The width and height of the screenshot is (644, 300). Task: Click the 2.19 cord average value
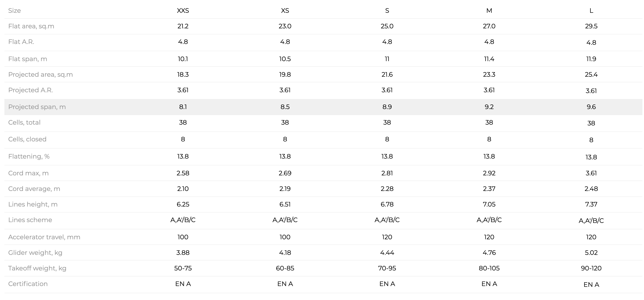[x=285, y=189]
